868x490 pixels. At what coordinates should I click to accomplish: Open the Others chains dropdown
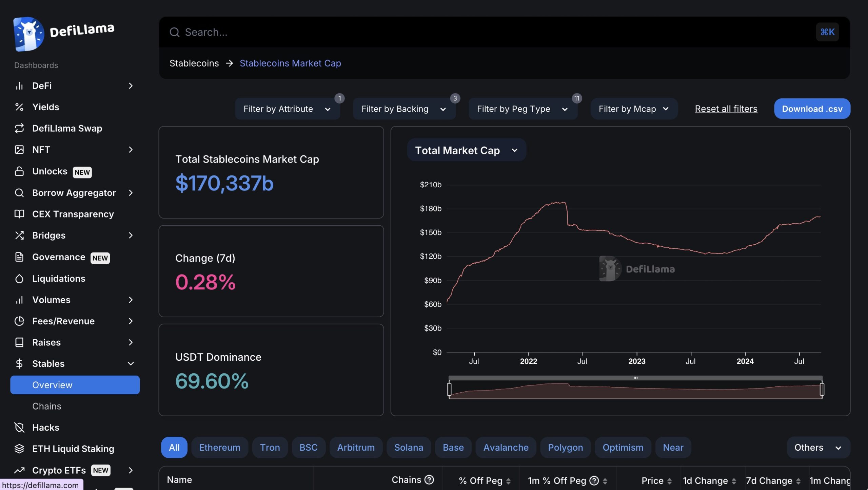coord(818,448)
